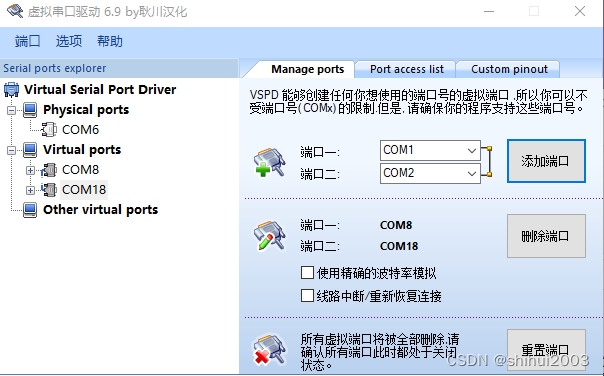This screenshot has width=604, height=376.
Task: Click the COM8 virtual port icon
Action: click(49, 170)
